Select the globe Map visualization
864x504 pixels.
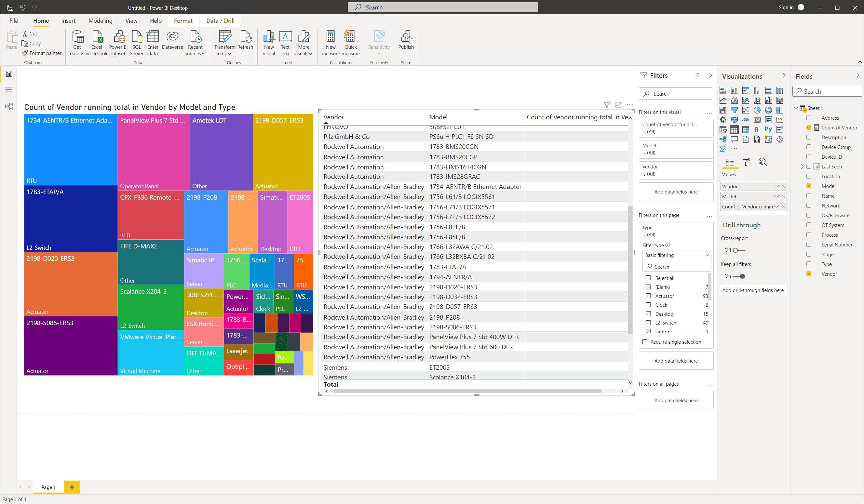click(x=723, y=120)
